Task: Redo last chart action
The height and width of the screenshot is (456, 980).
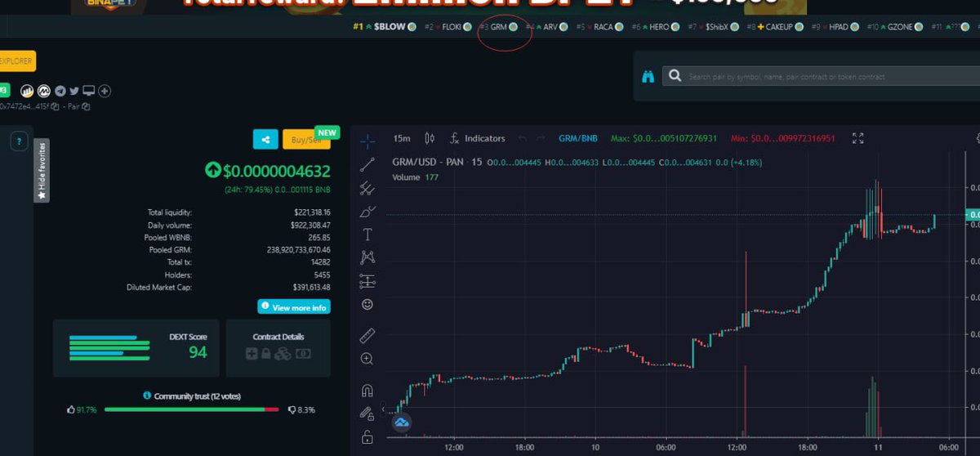Action: (x=541, y=138)
